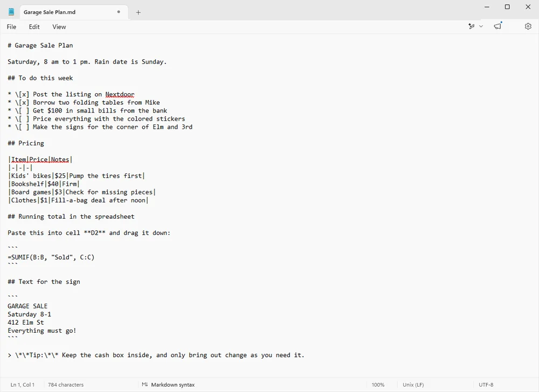Open the Edit menu
This screenshot has width=539, height=392.
pos(34,27)
